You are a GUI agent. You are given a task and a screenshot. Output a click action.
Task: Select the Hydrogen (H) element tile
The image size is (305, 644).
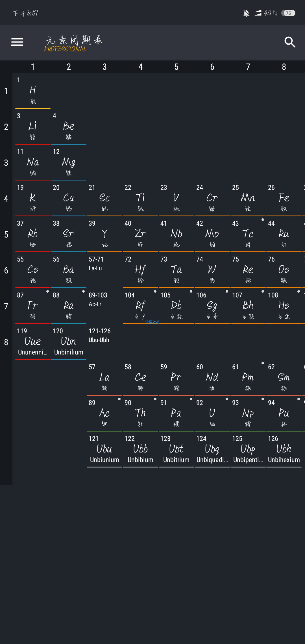(33, 91)
